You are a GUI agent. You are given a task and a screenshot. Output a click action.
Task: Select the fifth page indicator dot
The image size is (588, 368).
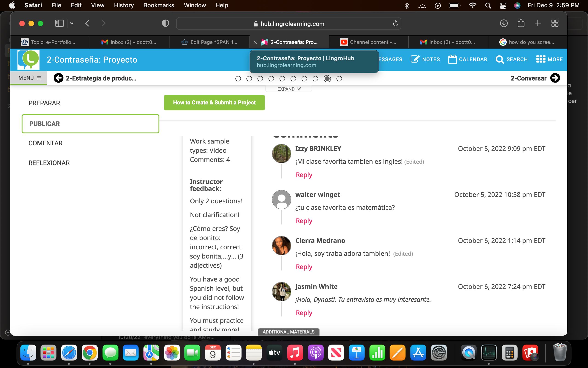click(x=282, y=79)
